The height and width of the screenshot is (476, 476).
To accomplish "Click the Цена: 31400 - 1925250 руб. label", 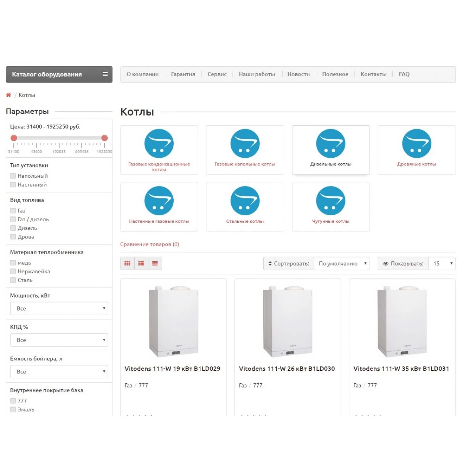I will pyautogui.click(x=45, y=126).
